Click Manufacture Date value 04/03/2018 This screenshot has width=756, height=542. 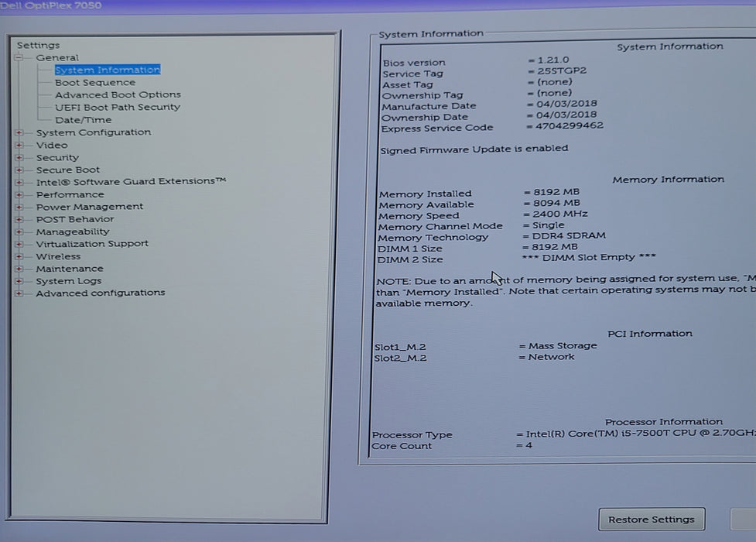pyautogui.click(x=566, y=104)
